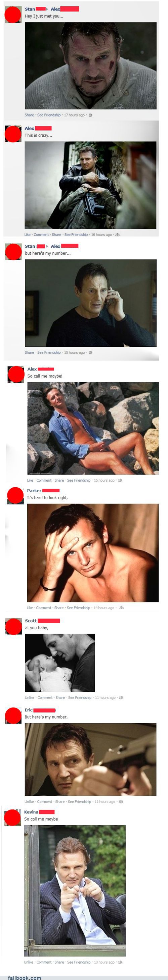Click the audience icon beside "17 hours ago"
This screenshot has width=168, height=980.
pos(90,115)
